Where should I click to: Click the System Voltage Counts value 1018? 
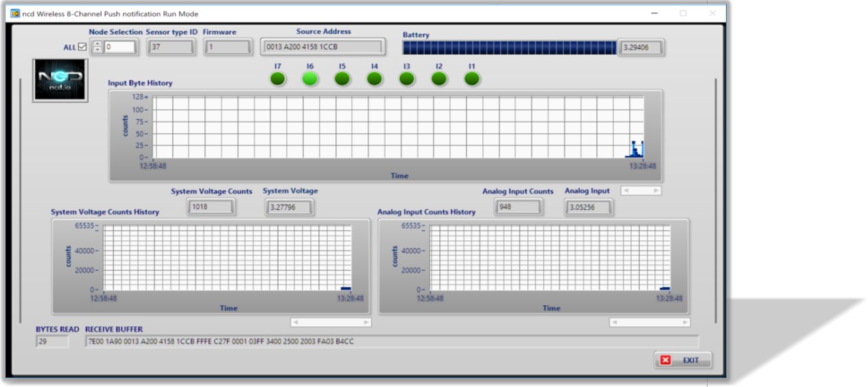tap(211, 207)
